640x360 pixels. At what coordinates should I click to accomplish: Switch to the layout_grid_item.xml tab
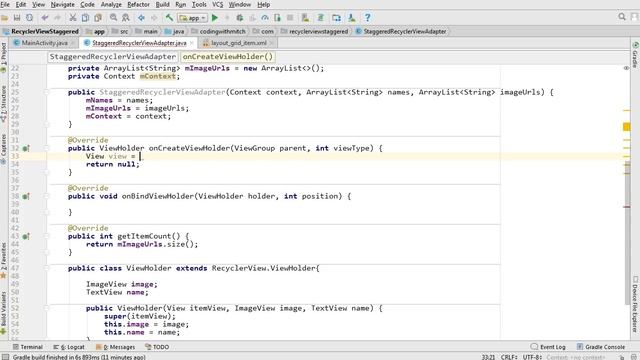tap(238, 43)
